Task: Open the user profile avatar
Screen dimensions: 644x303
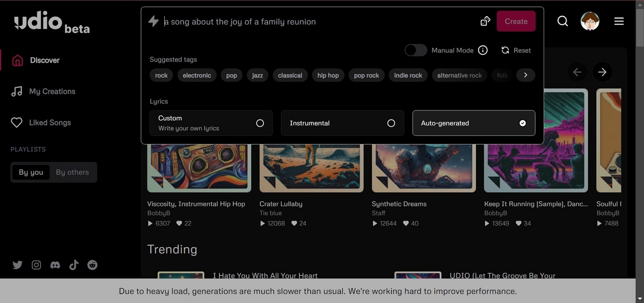Action: click(x=590, y=21)
